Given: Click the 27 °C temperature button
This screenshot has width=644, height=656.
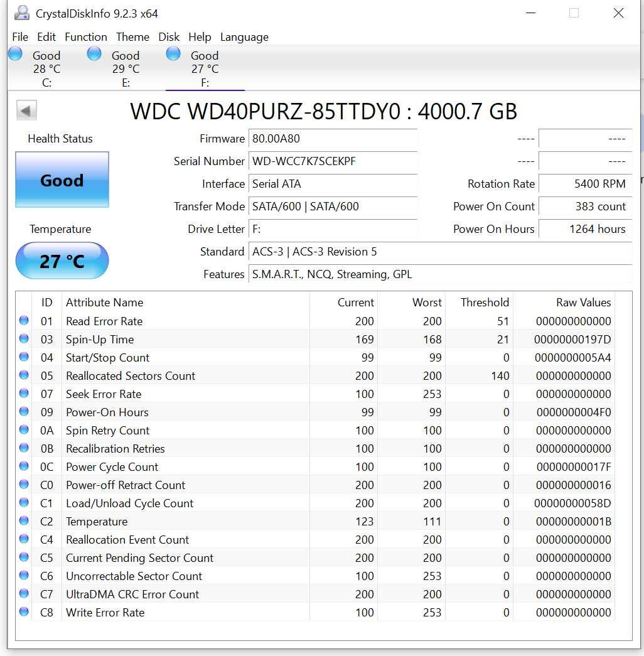Looking at the screenshot, I should coord(62,261).
